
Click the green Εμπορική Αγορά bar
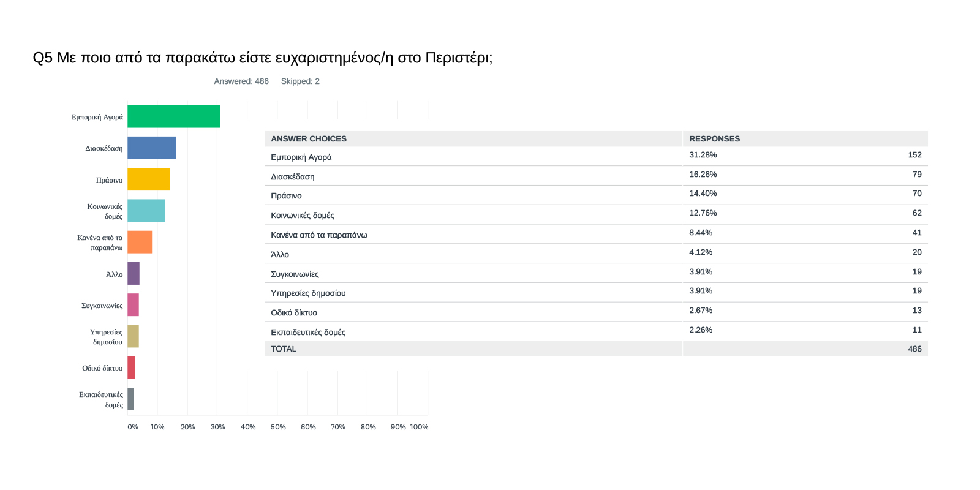tap(174, 116)
